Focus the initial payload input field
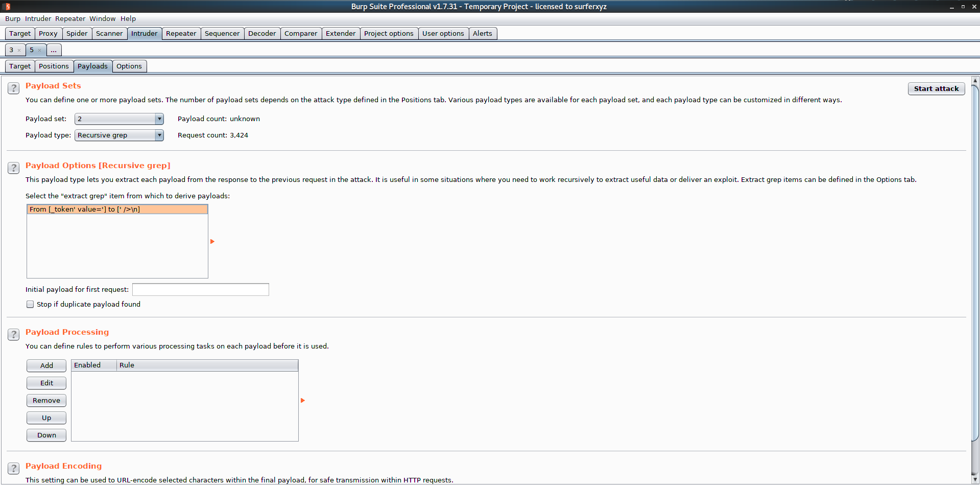Image resolution: width=980 pixels, height=485 pixels. (201, 289)
